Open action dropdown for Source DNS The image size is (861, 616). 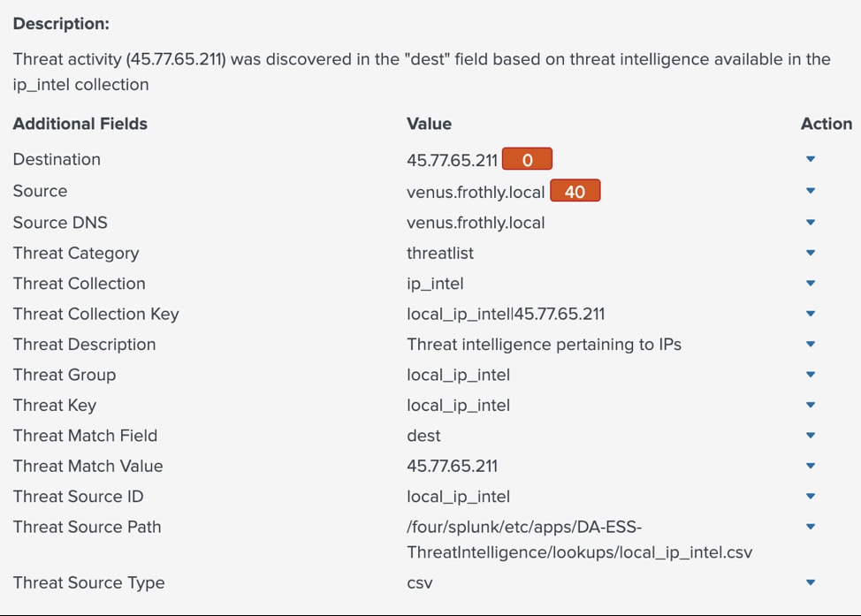point(811,223)
